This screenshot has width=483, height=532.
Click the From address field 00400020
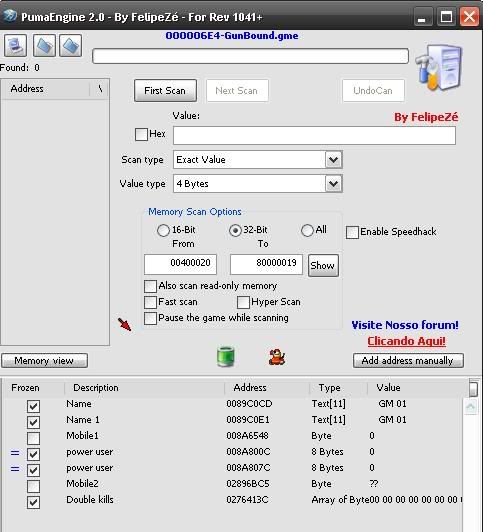[180, 264]
